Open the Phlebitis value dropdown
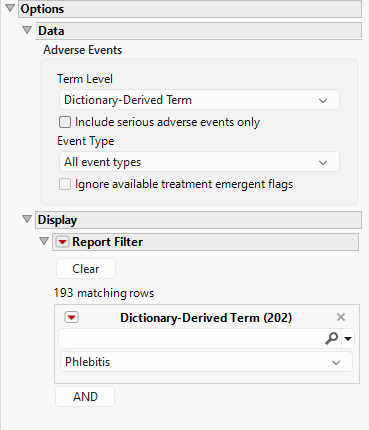This screenshot has height=430, width=369. pyautogui.click(x=206, y=362)
